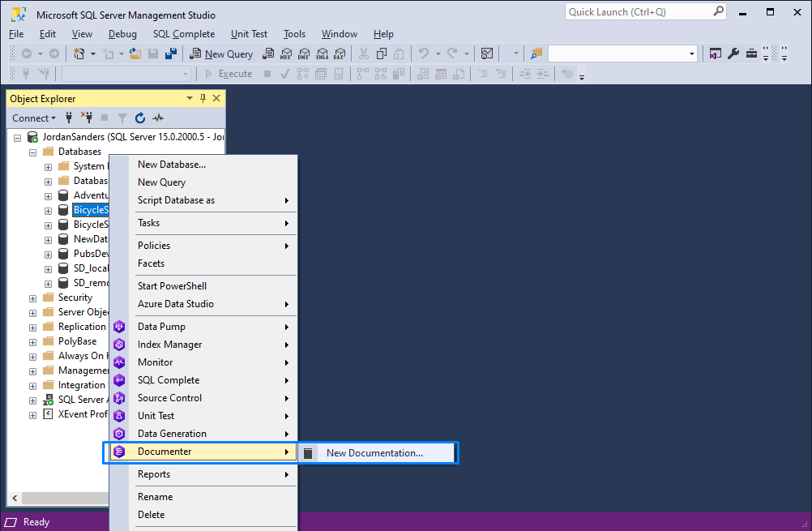Screen dimensions: 812x531
Task: Open the MDX query icon in toolbar
Action: pyautogui.click(x=286, y=54)
